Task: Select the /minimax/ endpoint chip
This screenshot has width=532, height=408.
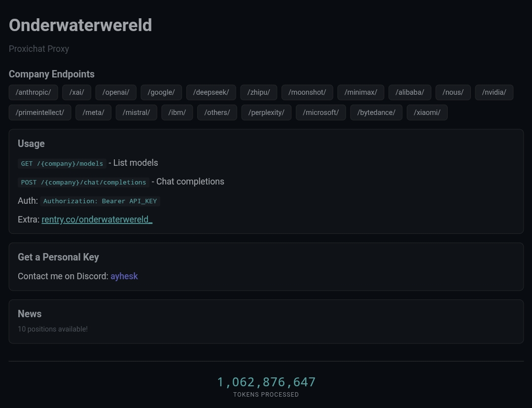Action: point(360,92)
